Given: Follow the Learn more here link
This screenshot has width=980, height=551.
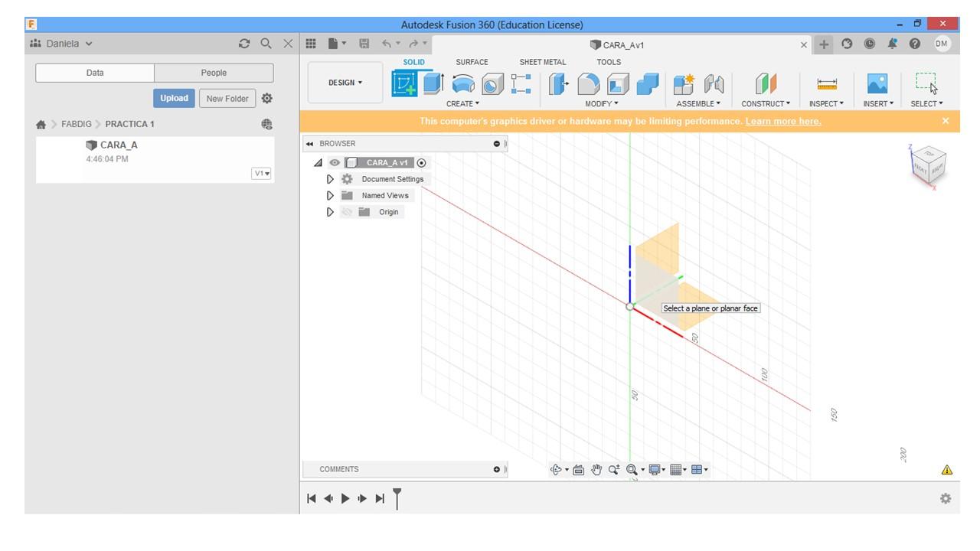Looking at the screenshot, I should click(783, 121).
